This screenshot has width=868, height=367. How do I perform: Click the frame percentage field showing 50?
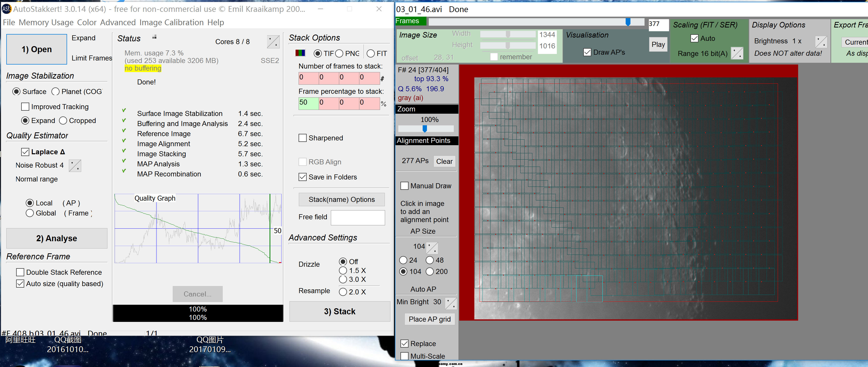pyautogui.click(x=308, y=103)
